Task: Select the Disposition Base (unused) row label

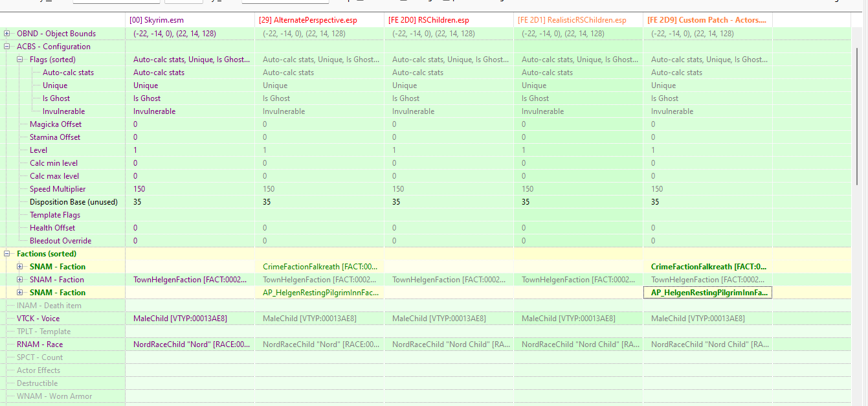Action: pyautogui.click(x=74, y=202)
